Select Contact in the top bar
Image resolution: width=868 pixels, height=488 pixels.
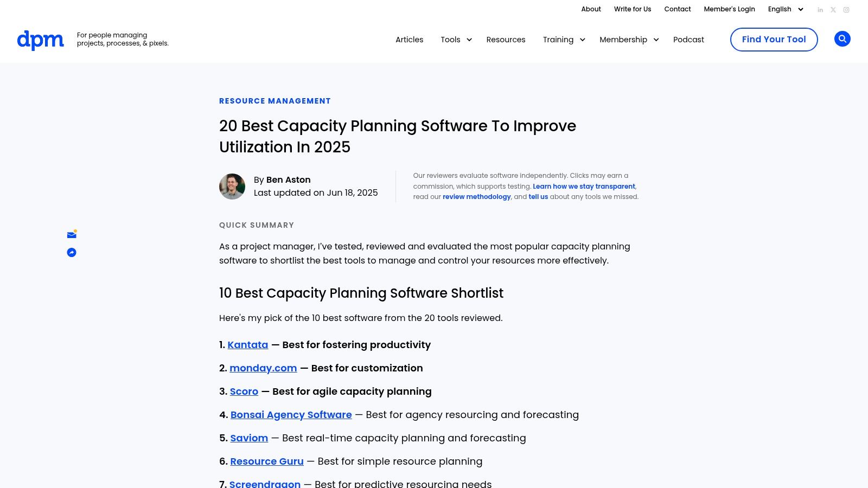click(678, 9)
